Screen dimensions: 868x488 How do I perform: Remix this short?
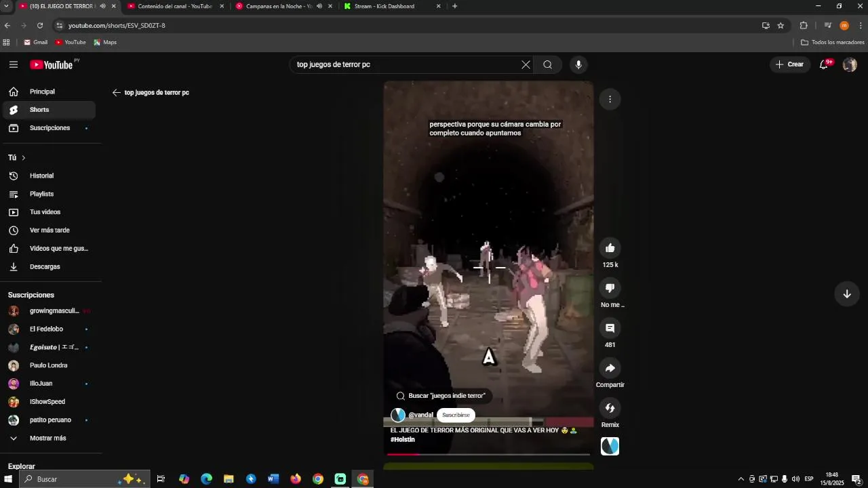click(x=610, y=408)
